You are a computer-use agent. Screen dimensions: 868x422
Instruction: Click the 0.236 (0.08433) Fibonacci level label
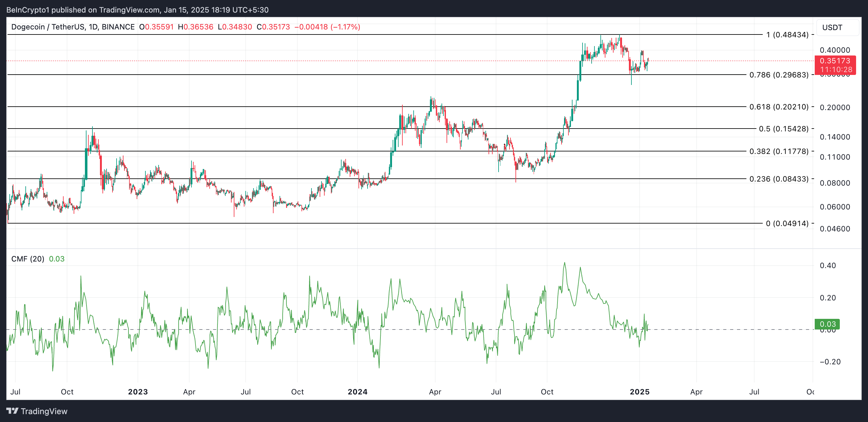coord(778,179)
